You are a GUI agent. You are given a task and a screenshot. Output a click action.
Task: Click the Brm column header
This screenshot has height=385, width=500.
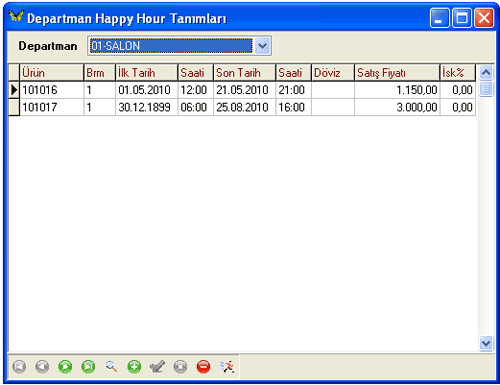tap(100, 73)
